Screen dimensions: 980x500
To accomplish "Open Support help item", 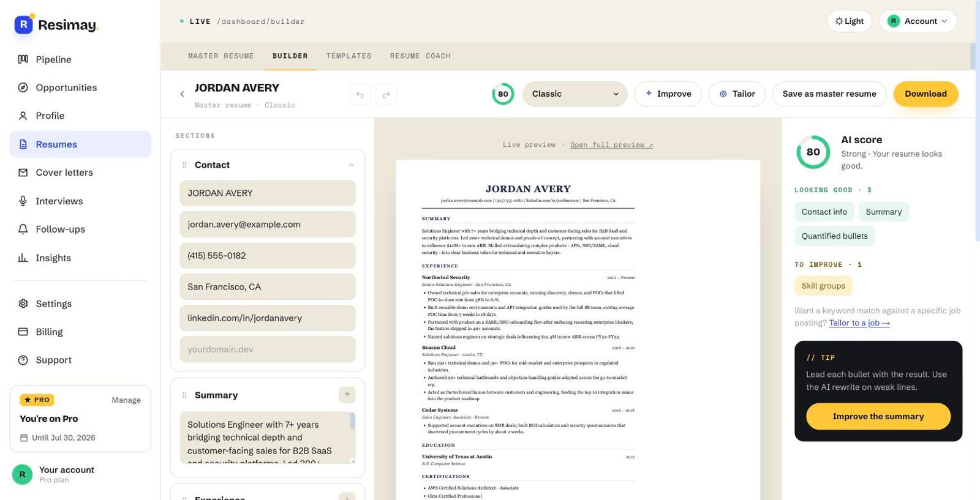I will pos(80,360).
